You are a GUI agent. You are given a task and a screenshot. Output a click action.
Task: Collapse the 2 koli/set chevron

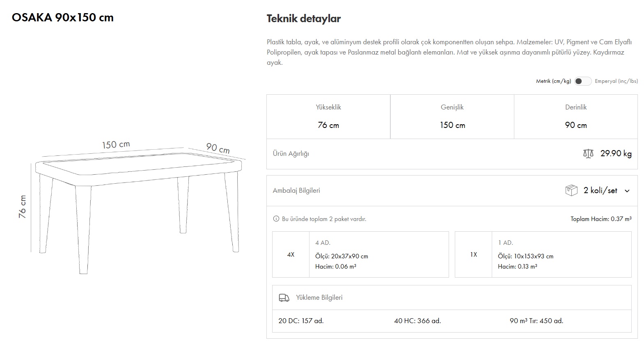[x=627, y=191]
